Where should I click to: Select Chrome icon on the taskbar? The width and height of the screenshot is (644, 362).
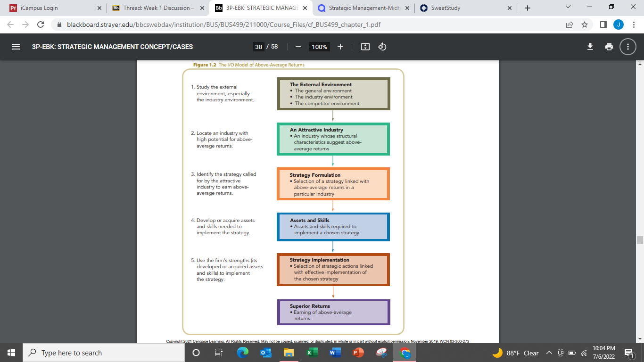[405, 353]
